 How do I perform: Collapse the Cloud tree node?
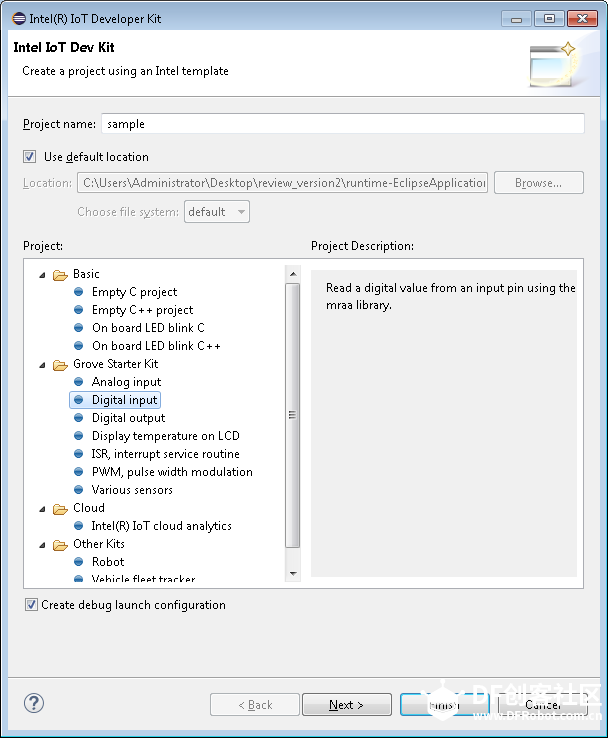[42, 509]
